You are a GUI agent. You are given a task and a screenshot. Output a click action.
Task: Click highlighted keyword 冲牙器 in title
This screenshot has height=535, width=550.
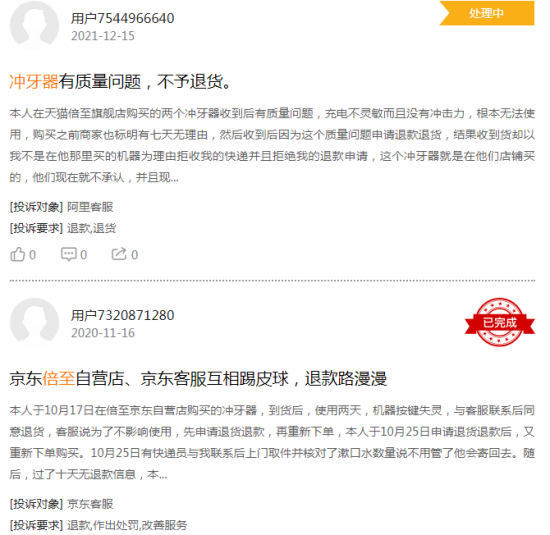tap(34, 82)
